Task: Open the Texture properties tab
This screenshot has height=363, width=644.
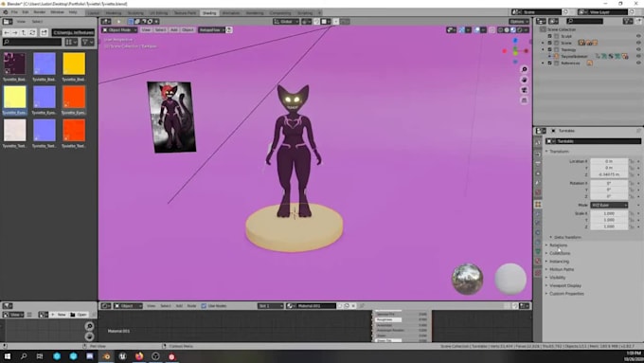Action: coord(538,273)
